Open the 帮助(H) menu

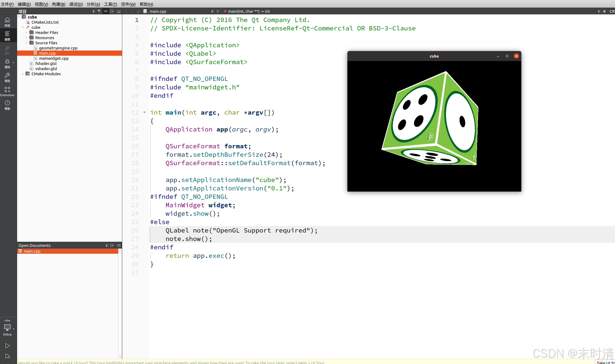click(146, 4)
